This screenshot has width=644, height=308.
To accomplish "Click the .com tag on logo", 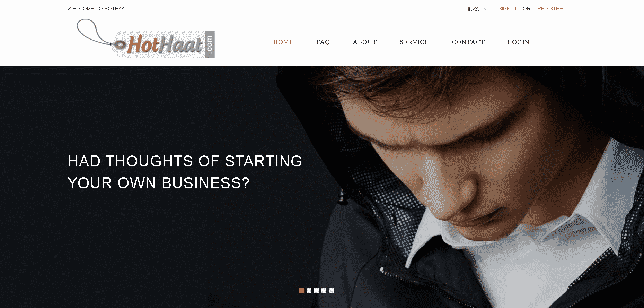I will click(210, 44).
